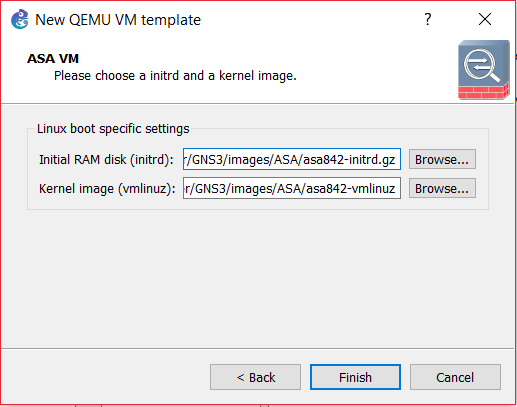The height and width of the screenshot is (407, 517).
Task: Focus the Kernel image path field
Action: tap(292, 188)
